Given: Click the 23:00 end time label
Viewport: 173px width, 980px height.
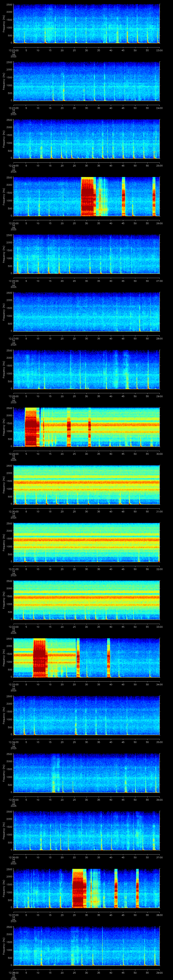Looking at the screenshot, I should click(x=159, y=50).
